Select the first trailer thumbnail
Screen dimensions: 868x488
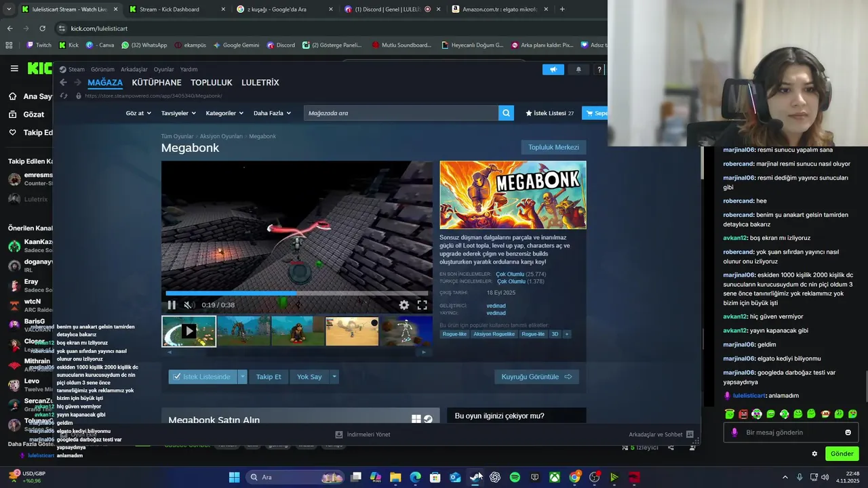(189, 331)
